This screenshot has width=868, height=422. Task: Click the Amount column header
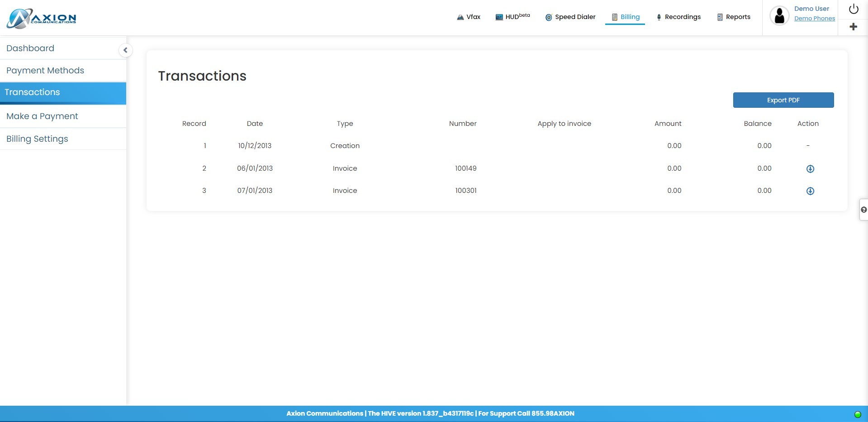point(668,124)
